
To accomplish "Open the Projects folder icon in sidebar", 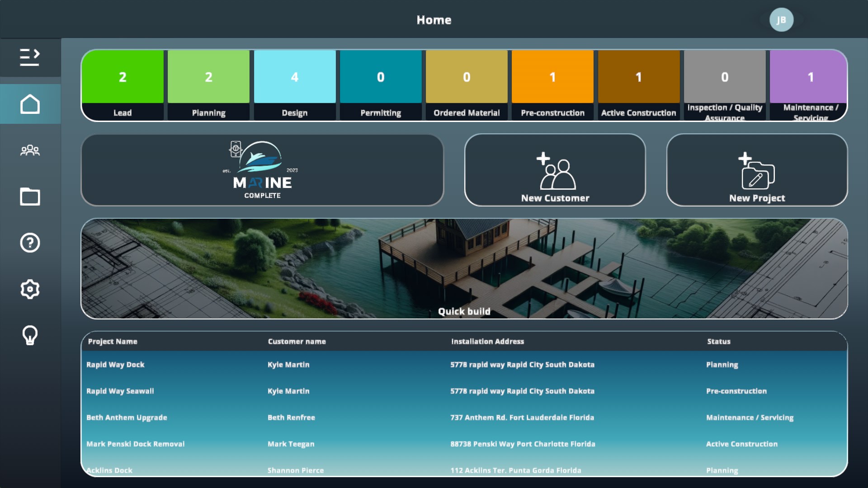I will (x=30, y=197).
